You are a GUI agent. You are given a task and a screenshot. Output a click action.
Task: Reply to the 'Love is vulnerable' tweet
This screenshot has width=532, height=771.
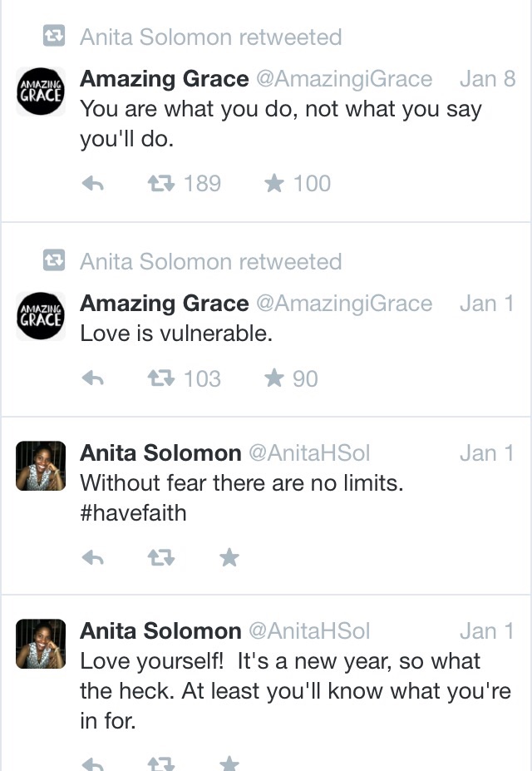coord(92,378)
